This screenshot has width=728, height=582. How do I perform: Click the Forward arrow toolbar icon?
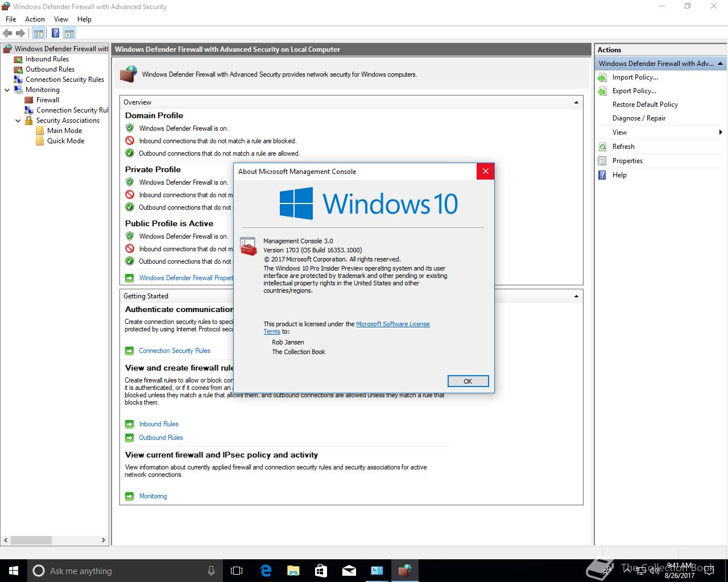[x=20, y=34]
